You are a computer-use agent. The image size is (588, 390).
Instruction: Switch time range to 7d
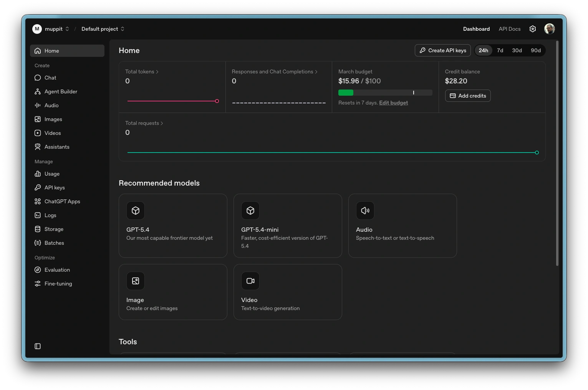click(x=500, y=50)
